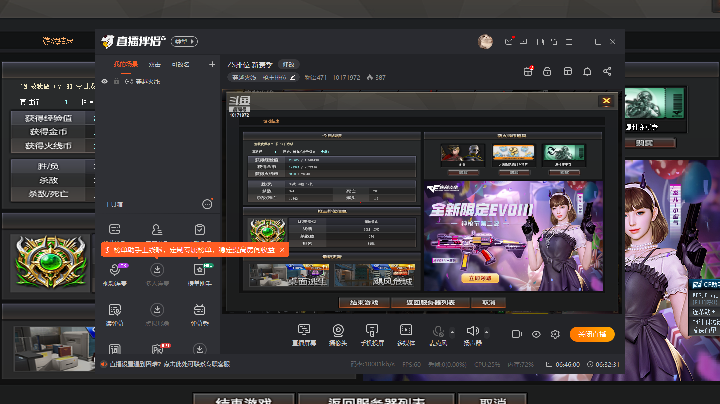The image size is (720, 404).
Task: Click 返回服务器列表 in the stream preview
Action: (430, 303)
